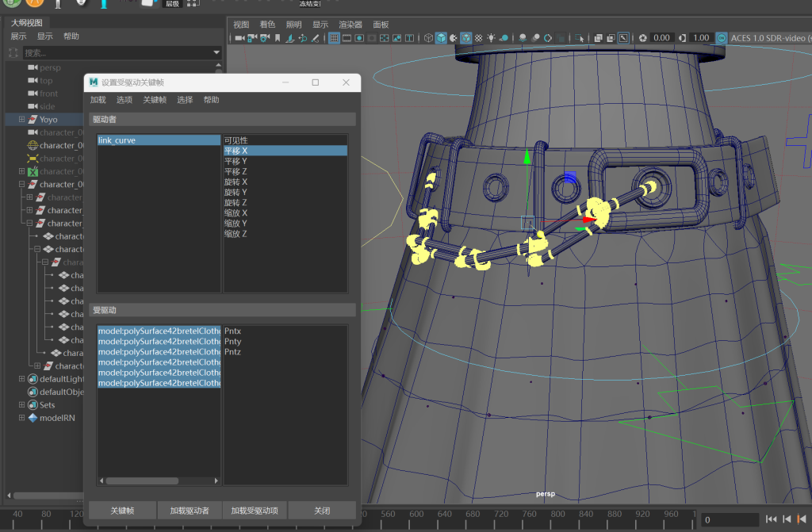The image size is (812, 532).
Task: Click the use default material icon
Action: coord(453,38)
